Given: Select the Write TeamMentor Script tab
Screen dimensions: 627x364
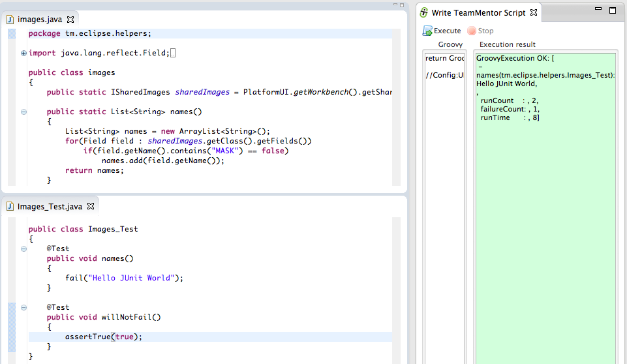Looking at the screenshot, I should click(478, 12).
